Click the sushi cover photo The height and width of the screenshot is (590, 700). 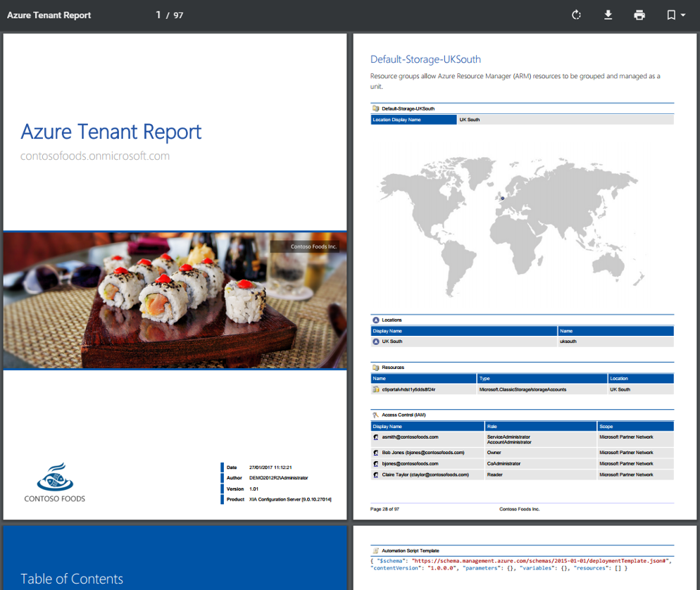point(175,300)
